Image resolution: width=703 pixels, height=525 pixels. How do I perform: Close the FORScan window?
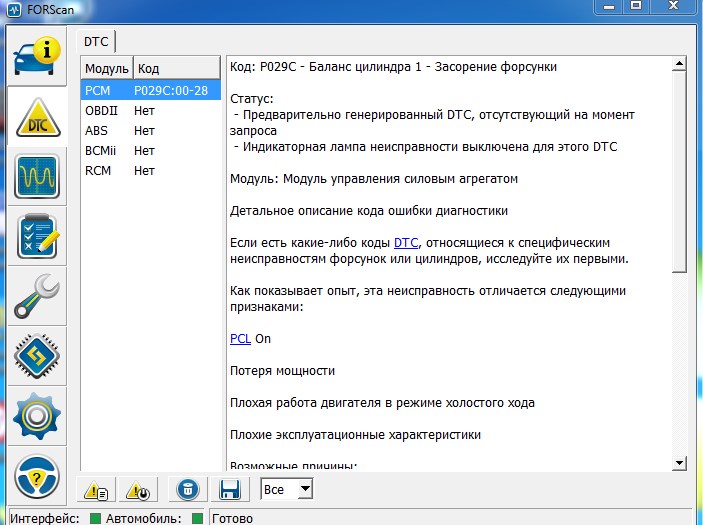coord(674,6)
